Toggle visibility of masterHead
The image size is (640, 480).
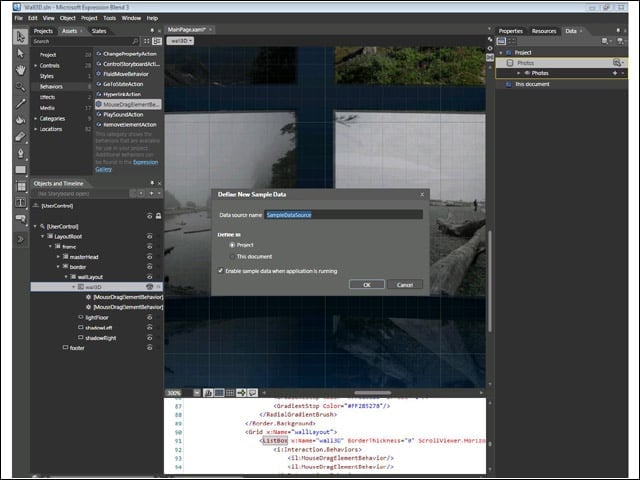pyautogui.click(x=149, y=257)
